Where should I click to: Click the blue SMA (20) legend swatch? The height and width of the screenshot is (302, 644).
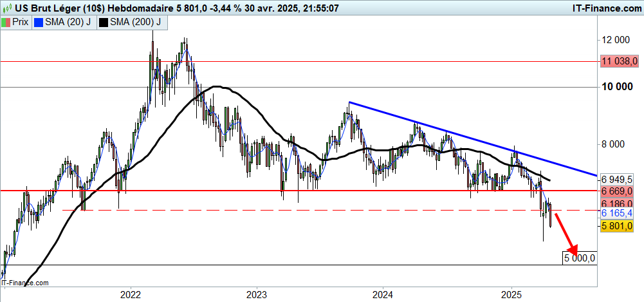[x=37, y=22]
